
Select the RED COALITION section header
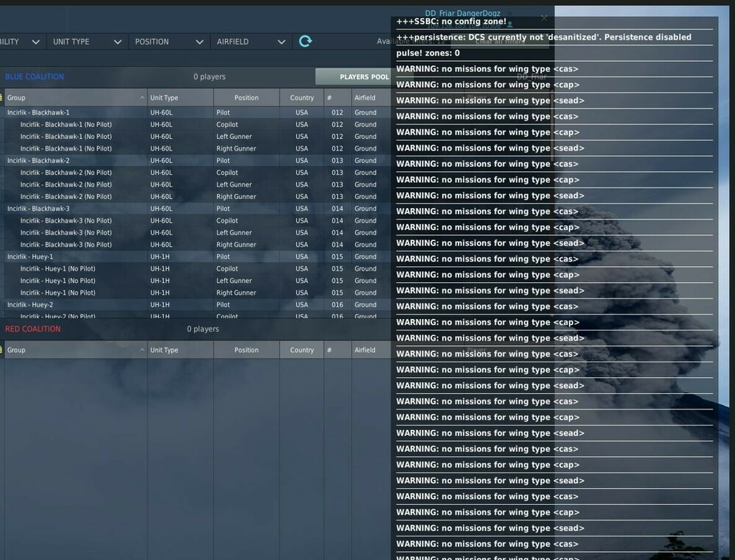tap(31, 329)
